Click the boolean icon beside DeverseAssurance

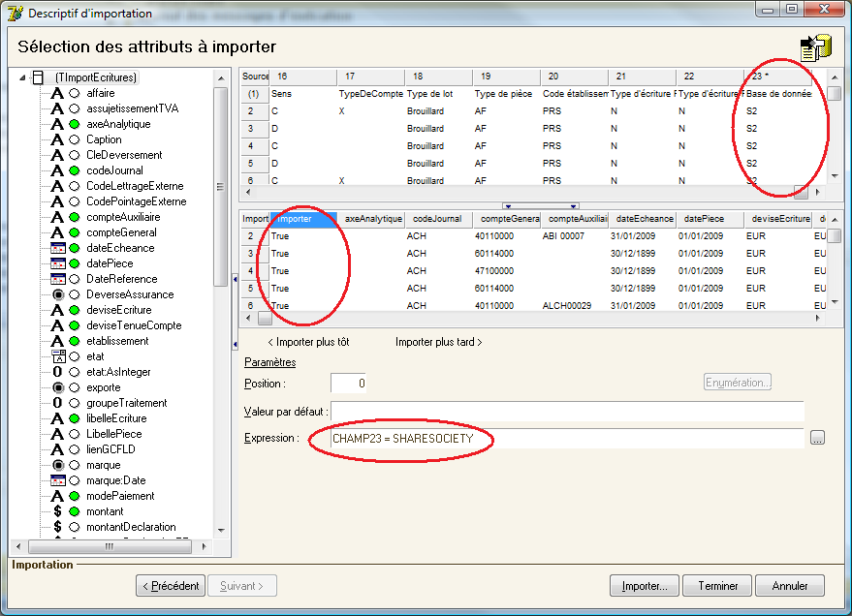(57, 294)
